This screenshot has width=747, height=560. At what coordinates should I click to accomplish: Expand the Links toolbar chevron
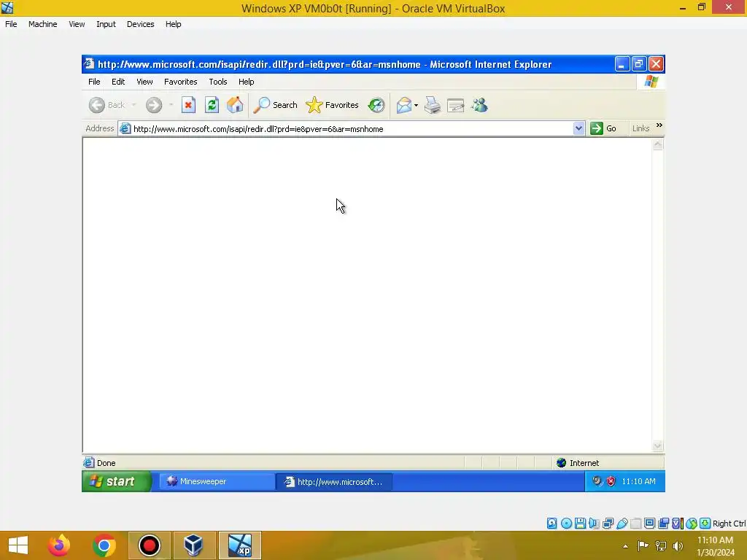tap(659, 125)
